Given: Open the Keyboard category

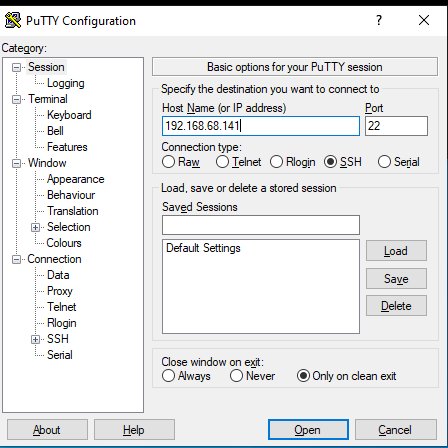Looking at the screenshot, I should point(69,115).
